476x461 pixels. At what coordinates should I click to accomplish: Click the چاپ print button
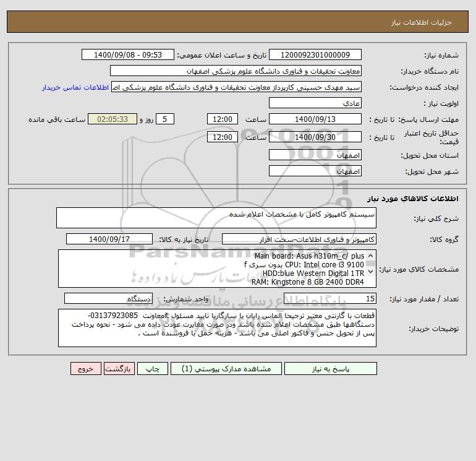[153, 369]
